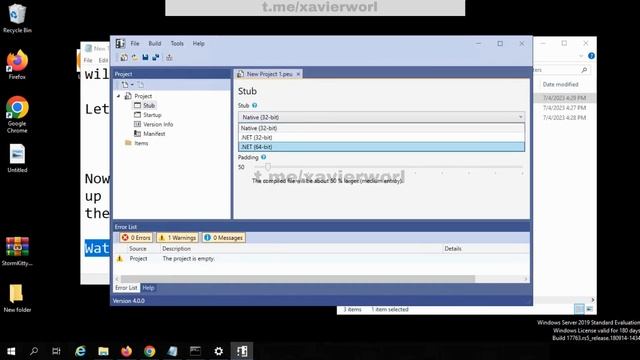Toggle the 0 Messages filter

pos(224,238)
